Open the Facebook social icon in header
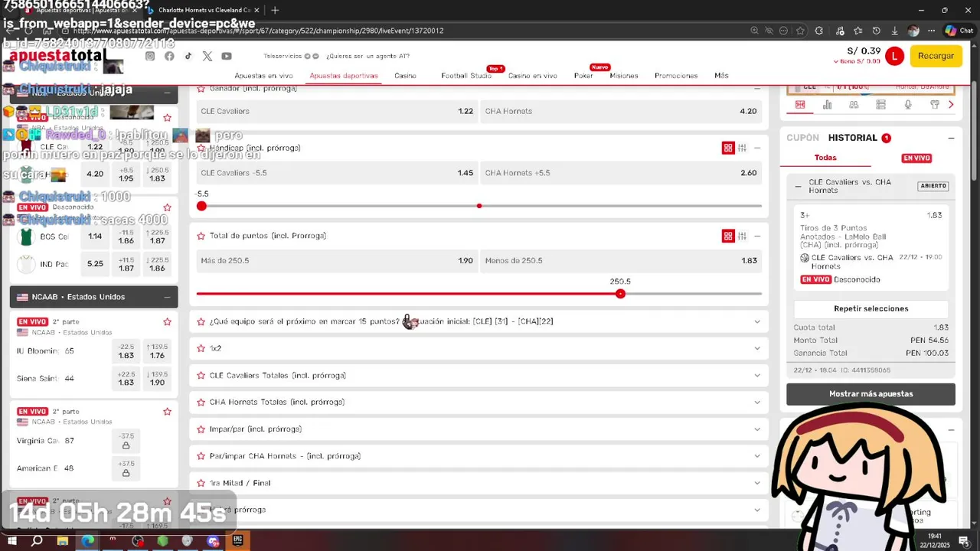 click(x=169, y=56)
